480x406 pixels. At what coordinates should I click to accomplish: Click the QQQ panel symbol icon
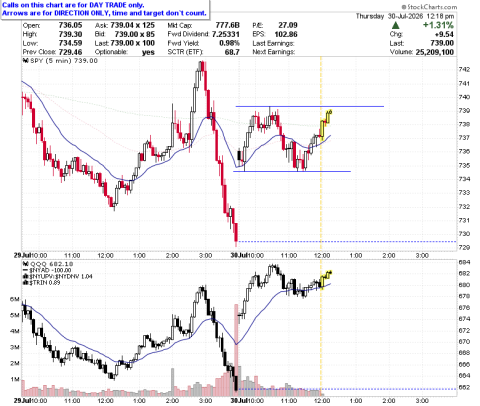25,264
